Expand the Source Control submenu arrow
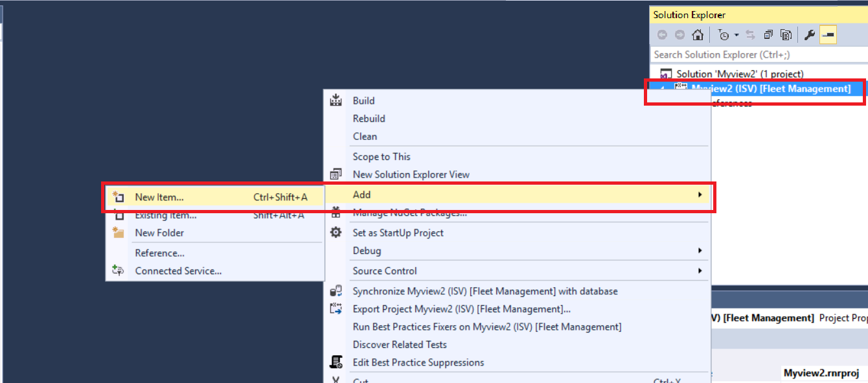 pyautogui.click(x=700, y=271)
